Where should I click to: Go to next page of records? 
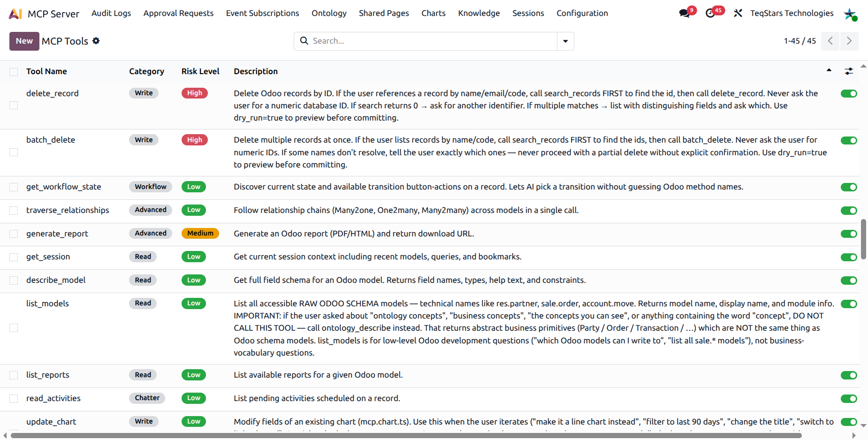[x=849, y=41]
